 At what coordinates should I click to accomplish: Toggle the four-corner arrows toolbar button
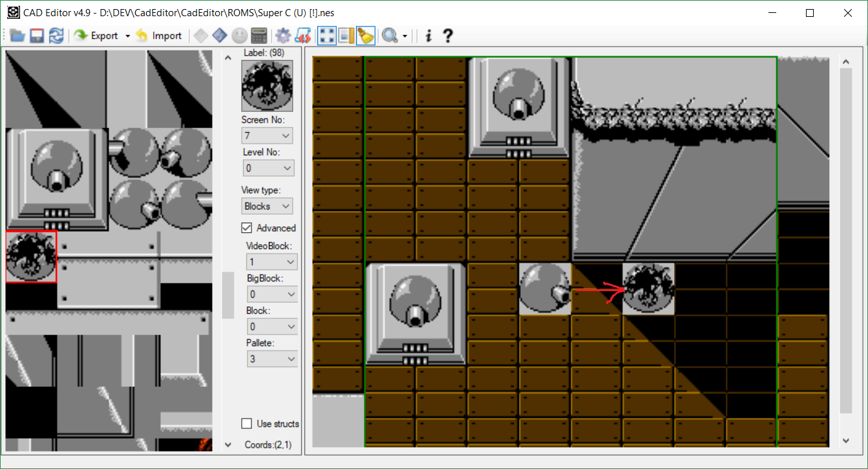(x=327, y=36)
